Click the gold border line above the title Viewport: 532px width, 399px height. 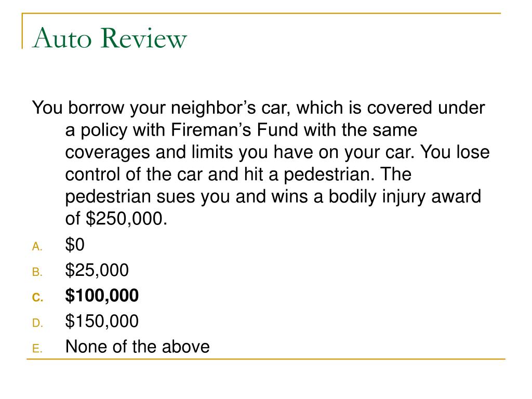click(261, 14)
